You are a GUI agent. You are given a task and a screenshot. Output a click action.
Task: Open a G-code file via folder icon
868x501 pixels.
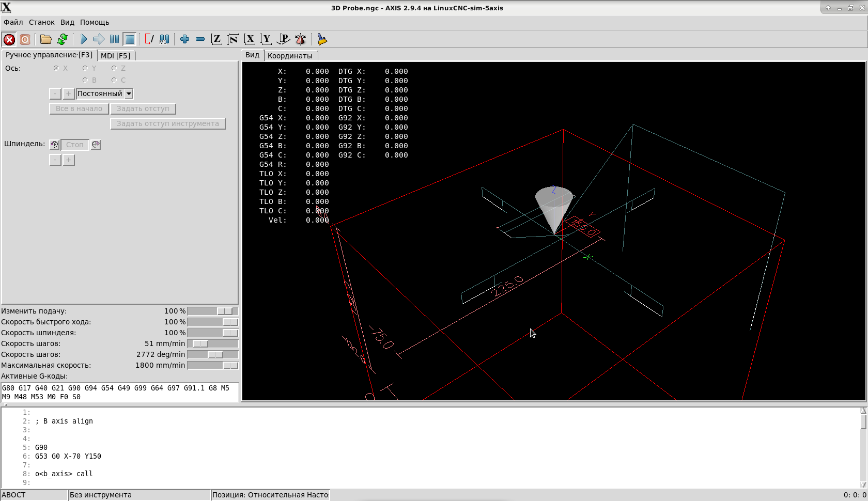pos(46,39)
